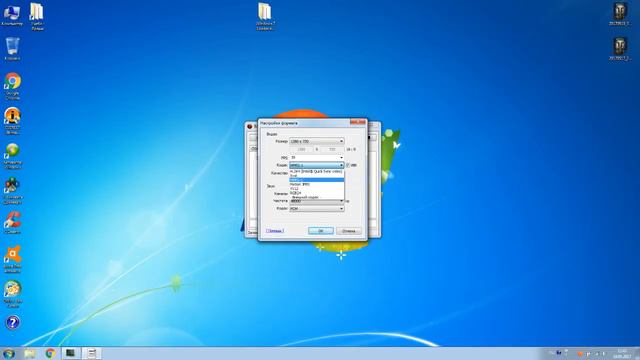Select the YV12 codec option
This screenshot has height=360, width=640.
[x=317, y=189]
